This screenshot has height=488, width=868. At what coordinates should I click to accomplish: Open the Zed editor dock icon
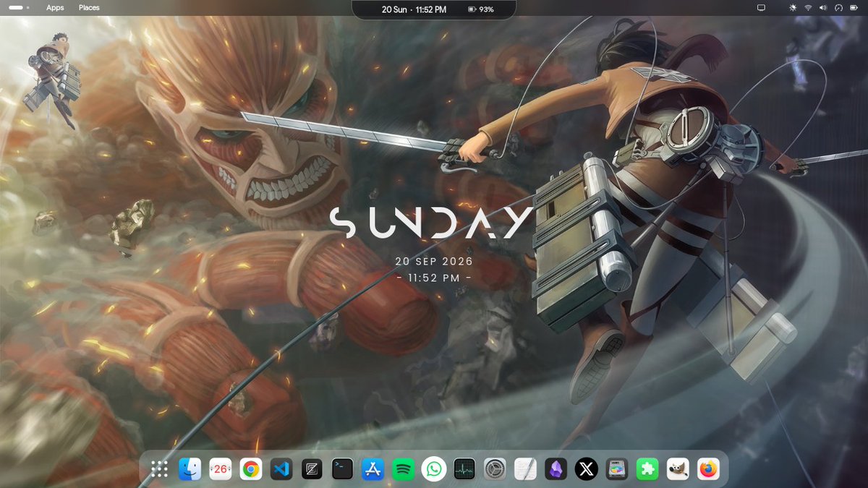point(312,470)
